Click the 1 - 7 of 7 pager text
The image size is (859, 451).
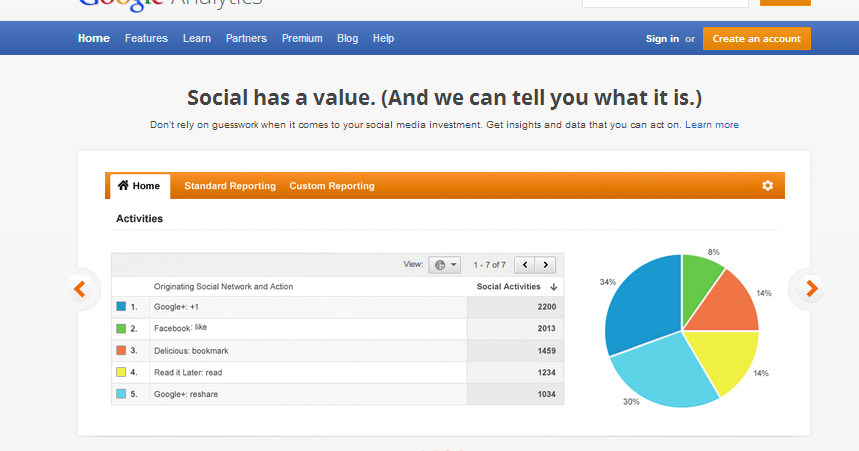(x=489, y=265)
